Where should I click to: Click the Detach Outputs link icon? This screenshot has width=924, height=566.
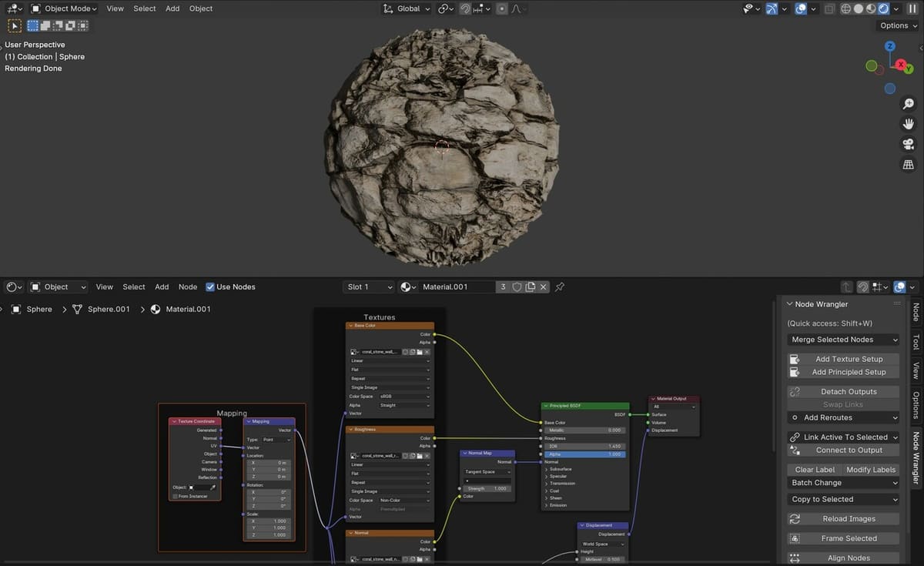click(x=795, y=392)
